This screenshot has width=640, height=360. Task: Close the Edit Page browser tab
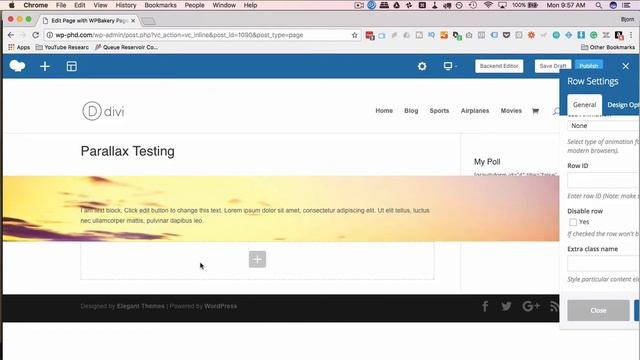coord(133,20)
